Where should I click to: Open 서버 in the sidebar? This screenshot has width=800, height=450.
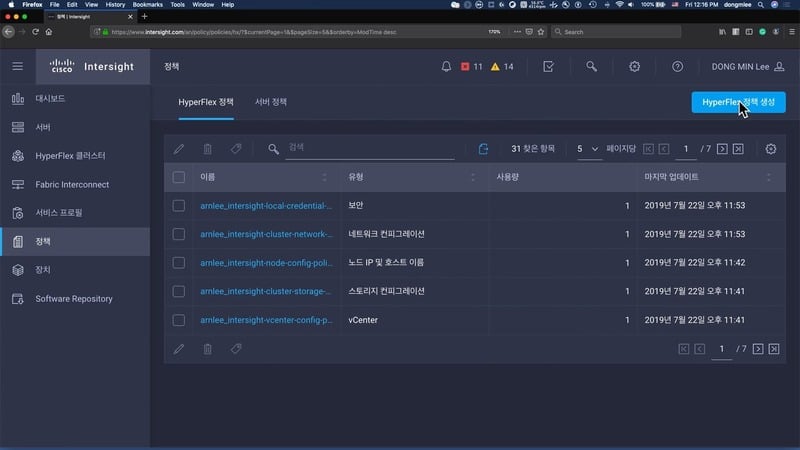coord(76,127)
